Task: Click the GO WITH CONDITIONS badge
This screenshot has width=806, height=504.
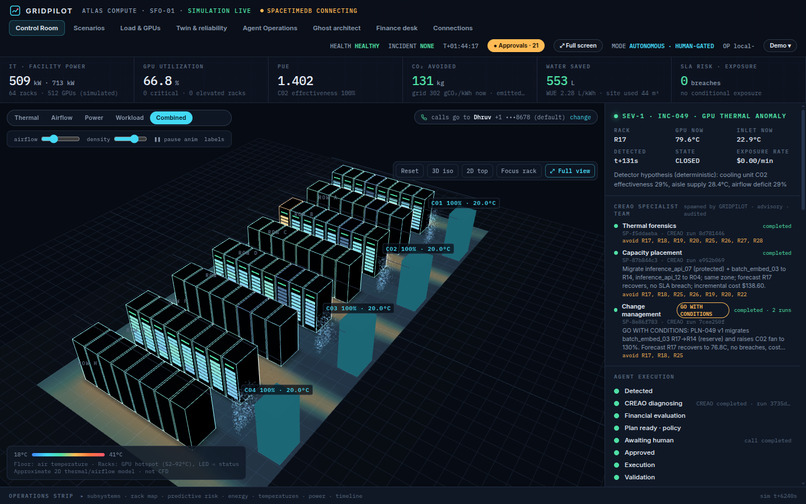Action: tap(703, 310)
